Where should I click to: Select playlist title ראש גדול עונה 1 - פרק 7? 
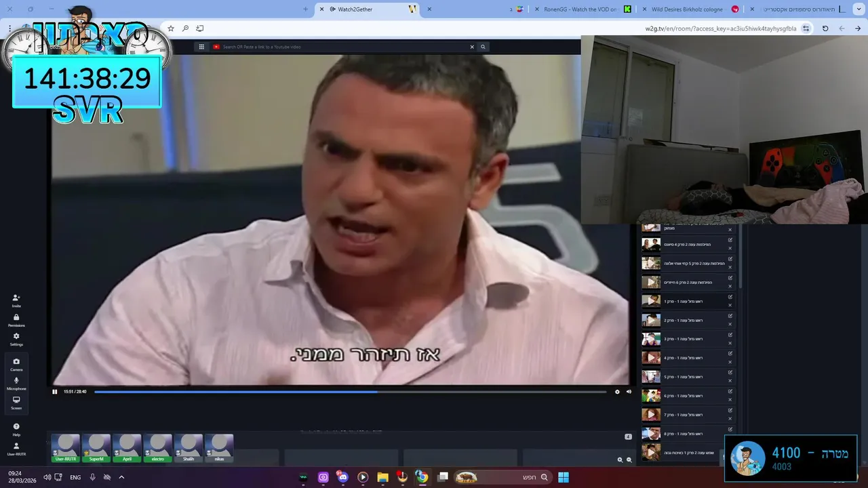coord(684,415)
